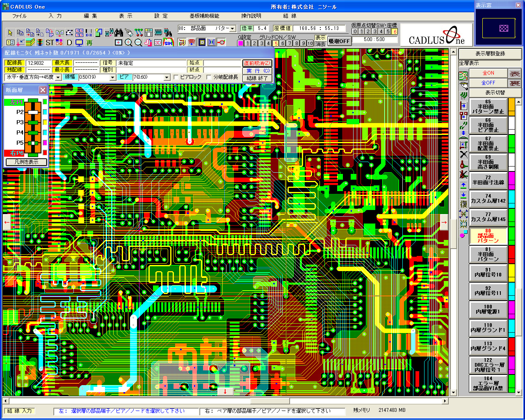The width and height of the screenshot is (525, 420).
Task: Open the 80: 部品面 layer dropdown
Action: pos(233,29)
